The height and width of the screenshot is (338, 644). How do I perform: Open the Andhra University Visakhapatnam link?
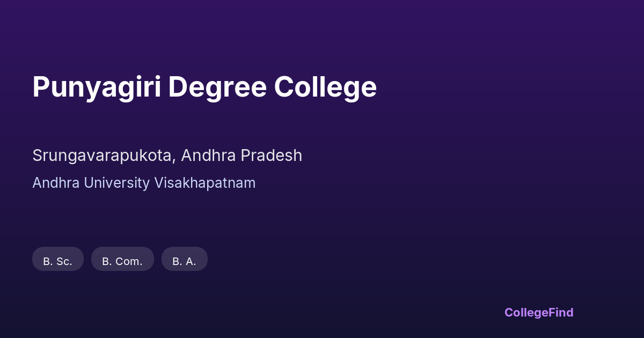pyautogui.click(x=144, y=183)
